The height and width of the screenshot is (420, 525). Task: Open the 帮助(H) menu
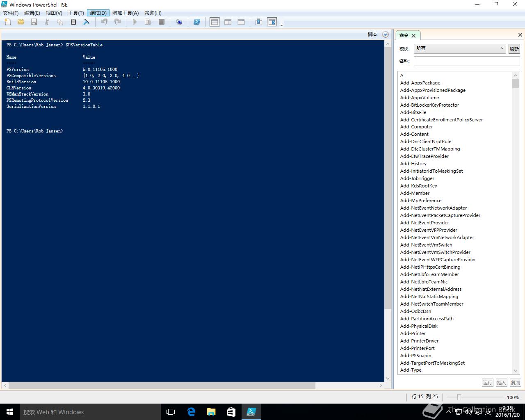[153, 13]
